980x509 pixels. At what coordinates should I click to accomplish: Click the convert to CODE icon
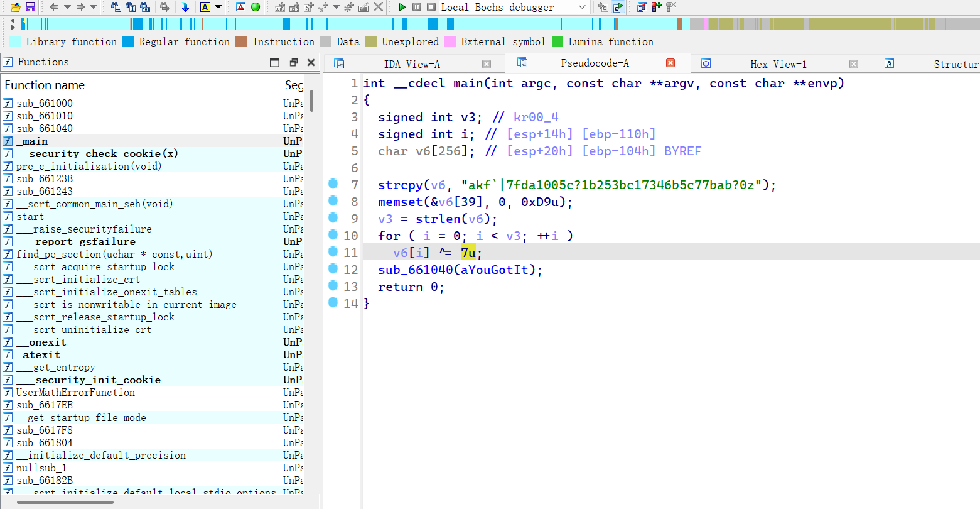point(280,7)
